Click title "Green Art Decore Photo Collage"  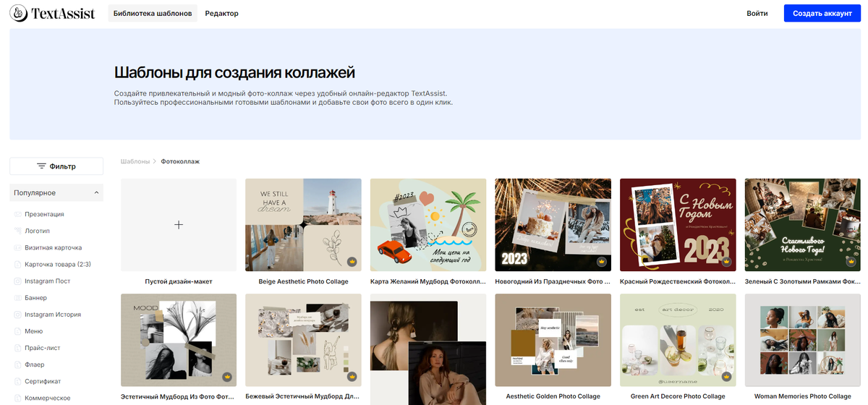pyautogui.click(x=678, y=396)
